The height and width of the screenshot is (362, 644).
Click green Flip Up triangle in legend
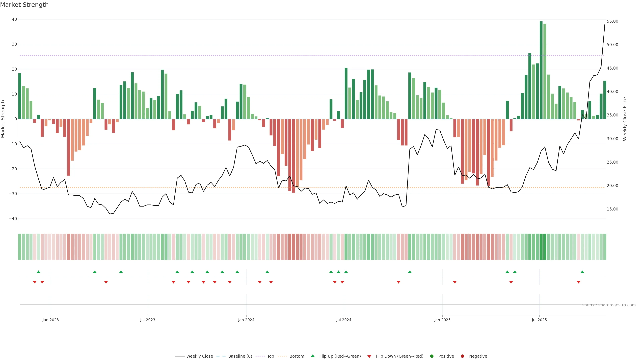point(312,356)
